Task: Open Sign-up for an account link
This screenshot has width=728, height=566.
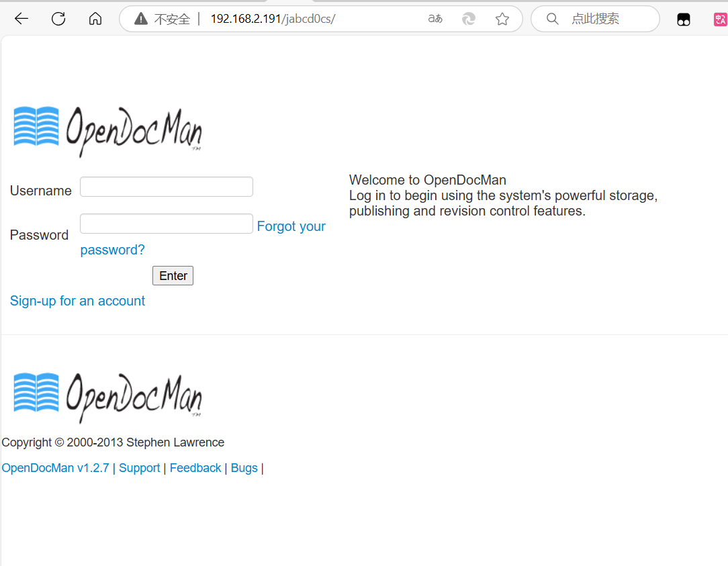Action: pyautogui.click(x=77, y=301)
